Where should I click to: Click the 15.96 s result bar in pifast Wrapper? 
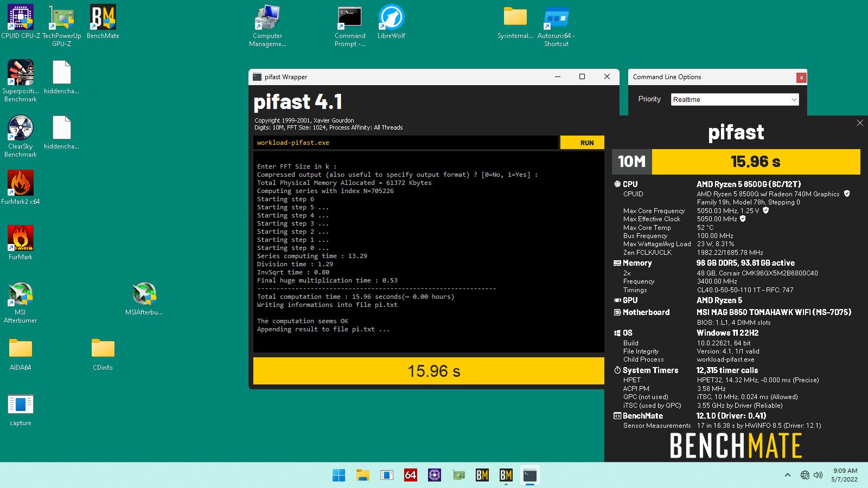(429, 371)
